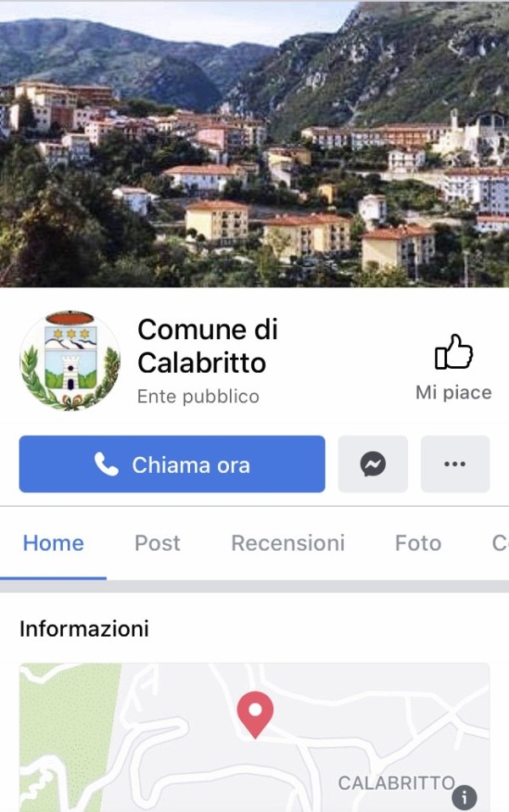Switch to the Post tab
The image size is (509, 812).
pos(157,543)
